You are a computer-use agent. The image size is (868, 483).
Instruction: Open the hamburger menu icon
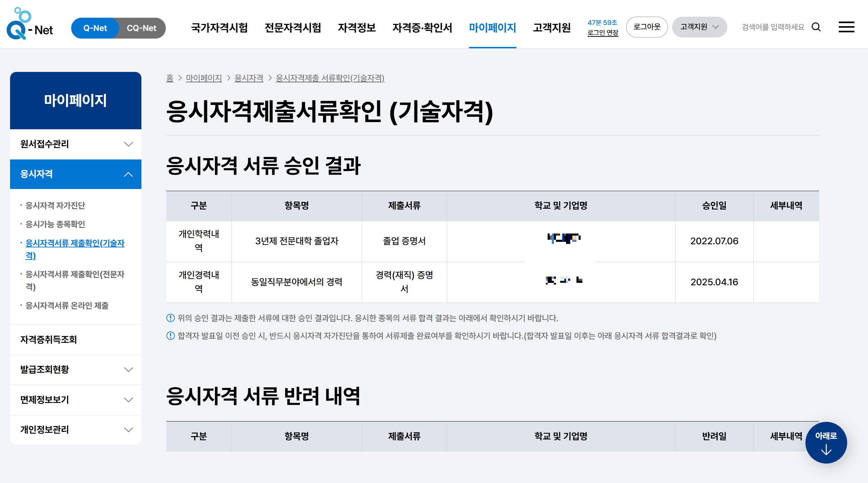tap(846, 27)
